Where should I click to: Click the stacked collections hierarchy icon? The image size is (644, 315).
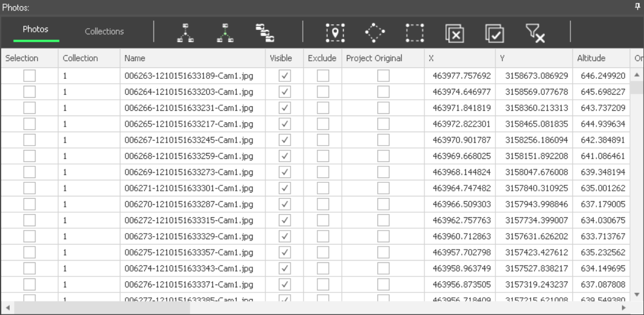point(265,33)
